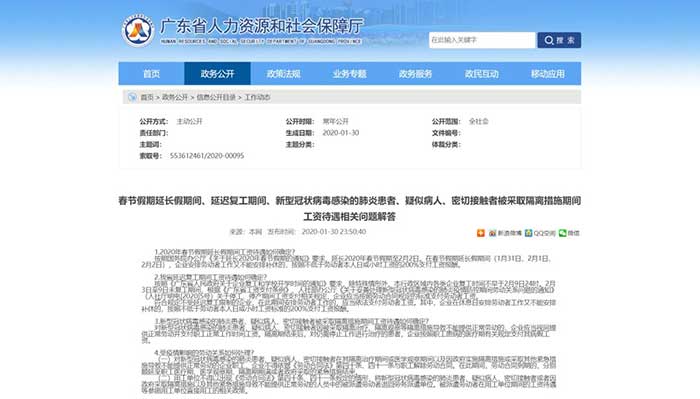Click 工作动态 breadcrumb link
700x399 pixels.
click(x=257, y=97)
